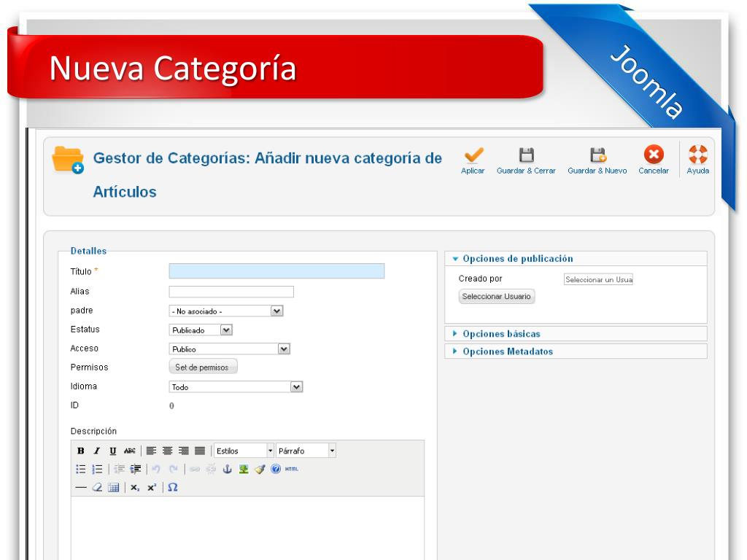Click the red Cancelar icon
This screenshot has width=747, height=560.
654,155
